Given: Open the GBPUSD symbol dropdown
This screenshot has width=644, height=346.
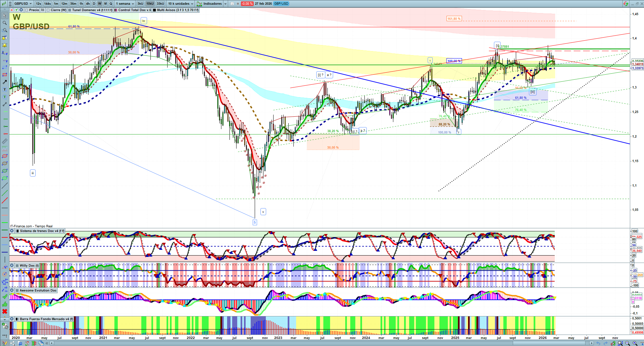Looking at the screenshot, I should click(23, 4).
